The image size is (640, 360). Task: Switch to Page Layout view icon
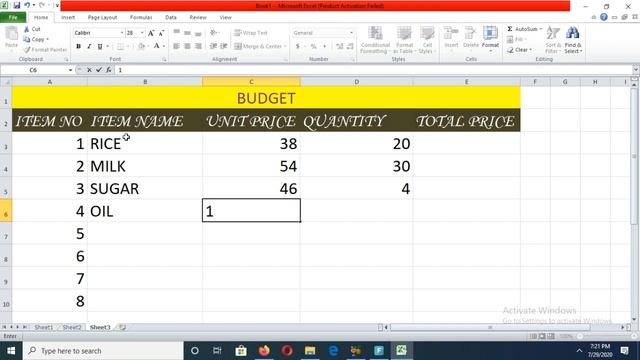point(542,336)
